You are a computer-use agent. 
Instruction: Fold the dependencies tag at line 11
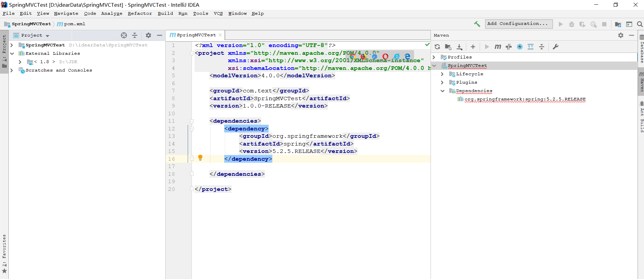click(x=192, y=121)
